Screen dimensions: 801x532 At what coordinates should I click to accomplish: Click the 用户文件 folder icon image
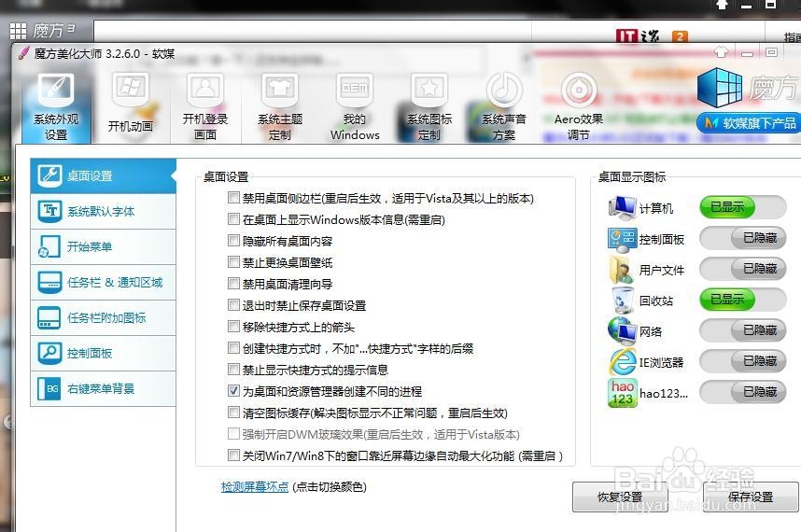620,270
